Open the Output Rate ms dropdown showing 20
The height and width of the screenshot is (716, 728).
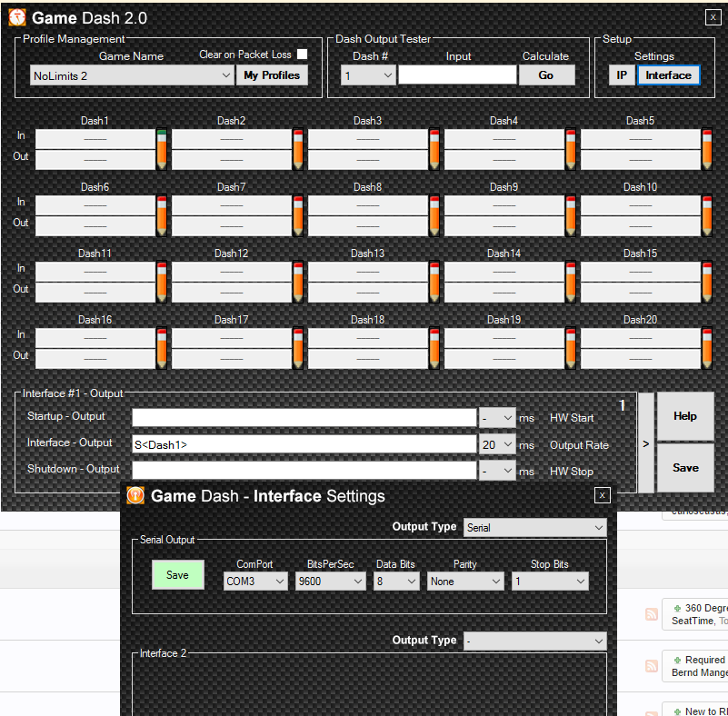[x=497, y=444]
